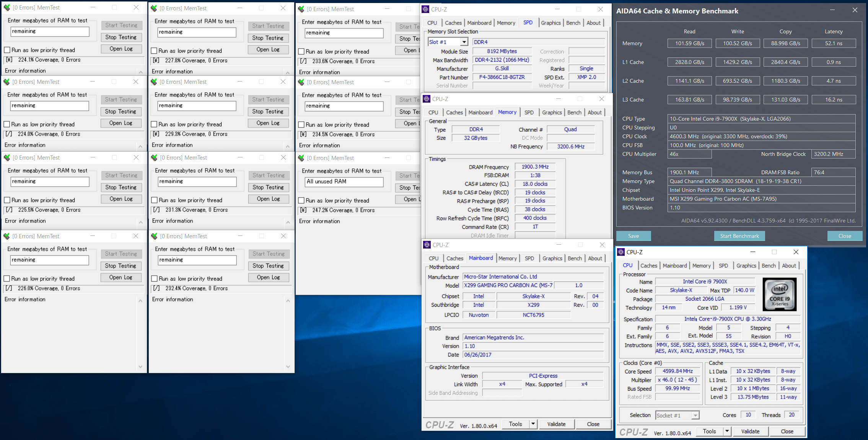The width and height of the screenshot is (868, 440).
Task: Open the Socket #1 selection dropdown
Action: pos(695,415)
